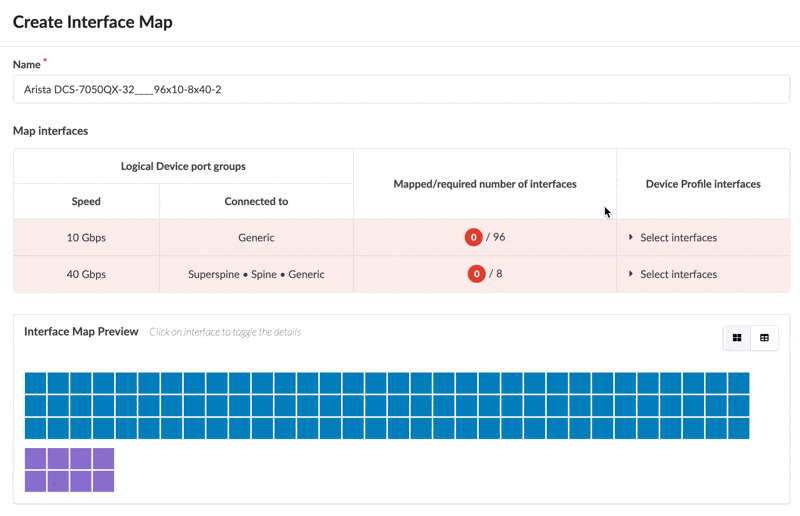Screen dimensions: 800x516
Task: Click the Connected to column header
Action: pos(256,201)
